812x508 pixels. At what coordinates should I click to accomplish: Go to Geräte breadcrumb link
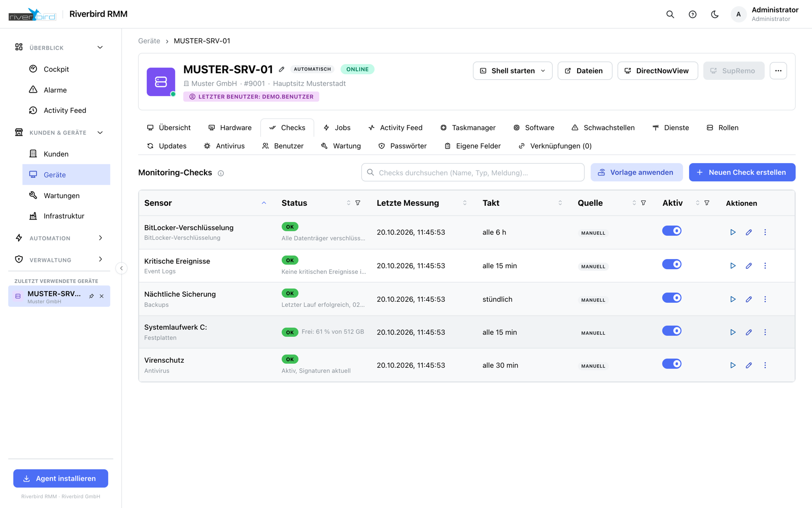pos(149,41)
